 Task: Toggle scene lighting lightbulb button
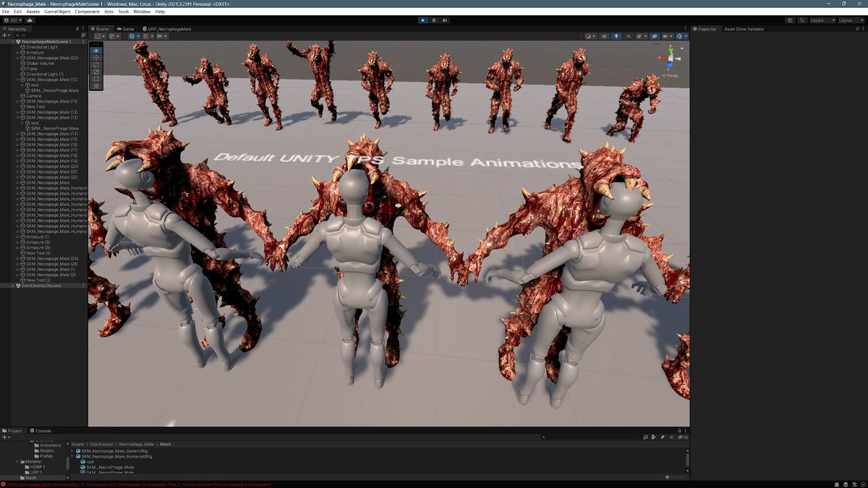[x=616, y=35]
